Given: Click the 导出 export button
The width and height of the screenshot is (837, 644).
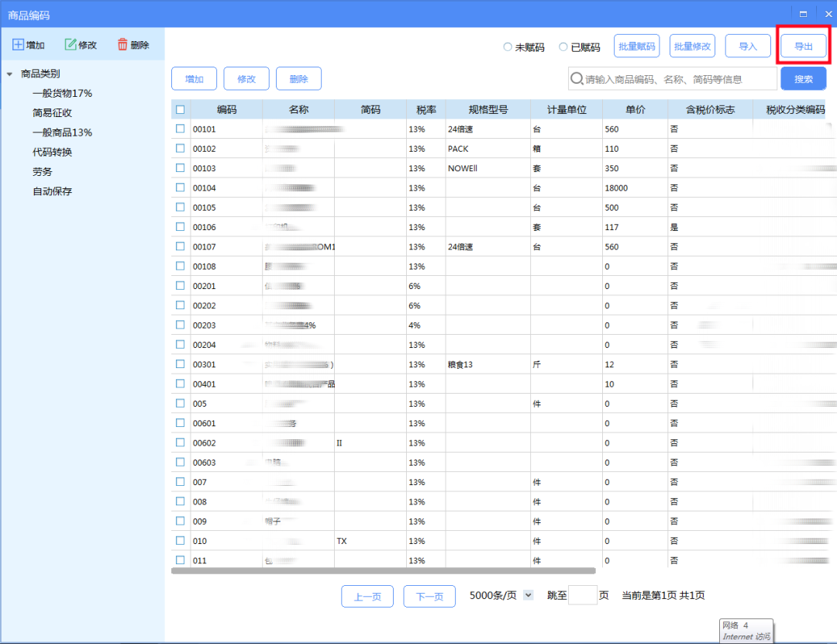Looking at the screenshot, I should tap(804, 46).
